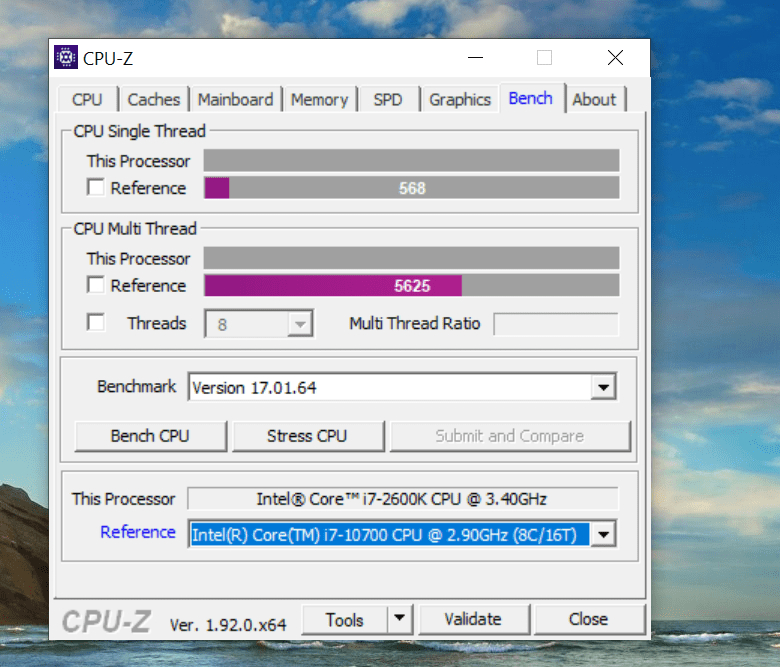The width and height of the screenshot is (780, 667).
Task: Start benchmark with Bench CPU button
Action: (x=151, y=436)
